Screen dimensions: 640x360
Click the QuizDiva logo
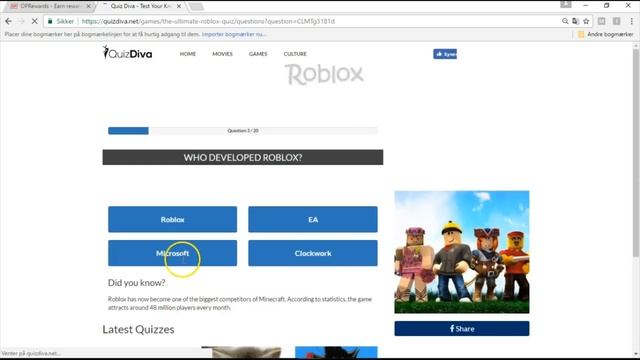[x=127, y=53]
